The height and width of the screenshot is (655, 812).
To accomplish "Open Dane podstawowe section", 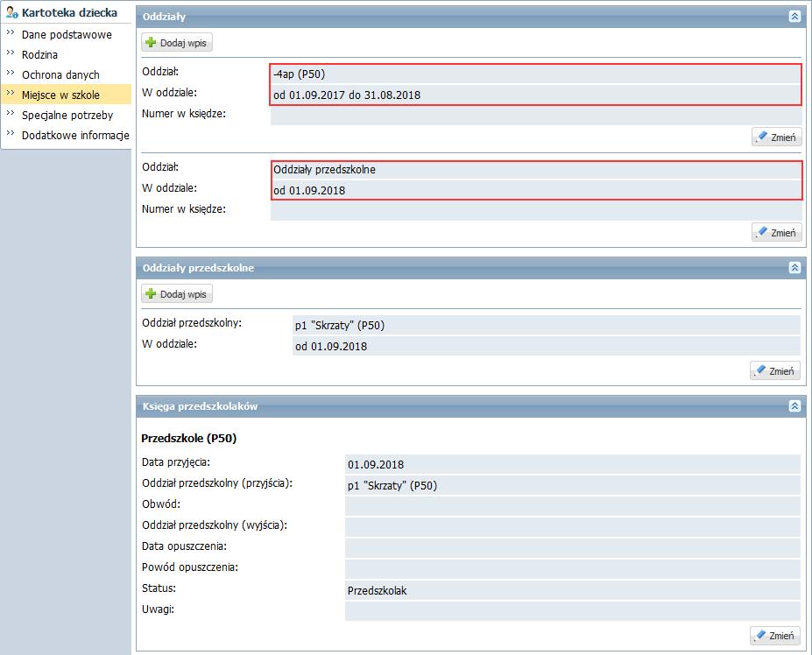I will pos(67,35).
